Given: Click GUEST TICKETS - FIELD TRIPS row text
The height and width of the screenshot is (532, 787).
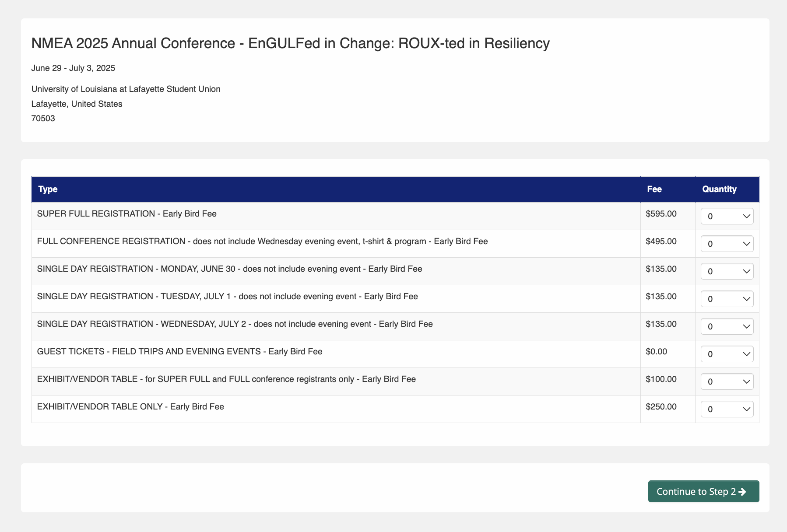Looking at the screenshot, I should tap(180, 352).
